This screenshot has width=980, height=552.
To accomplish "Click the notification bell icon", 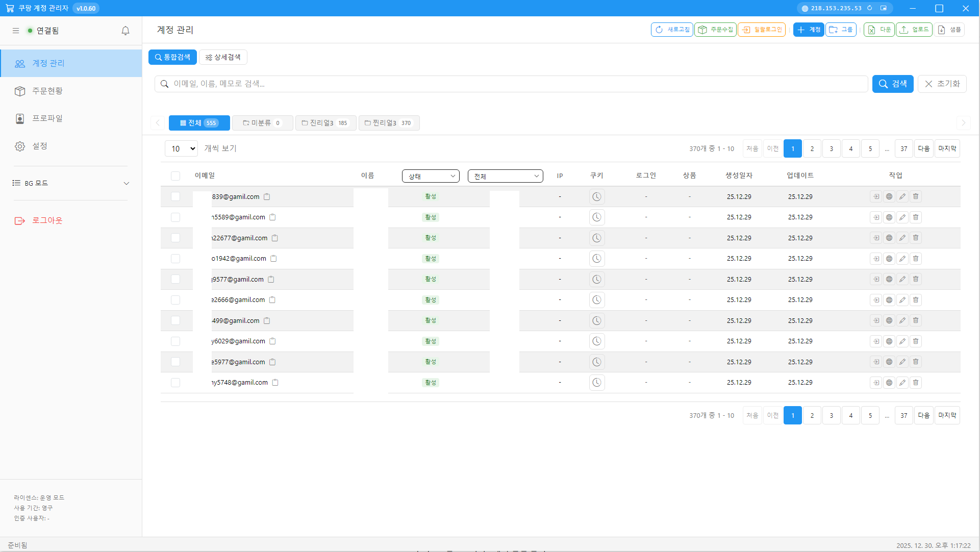I will [x=125, y=31].
